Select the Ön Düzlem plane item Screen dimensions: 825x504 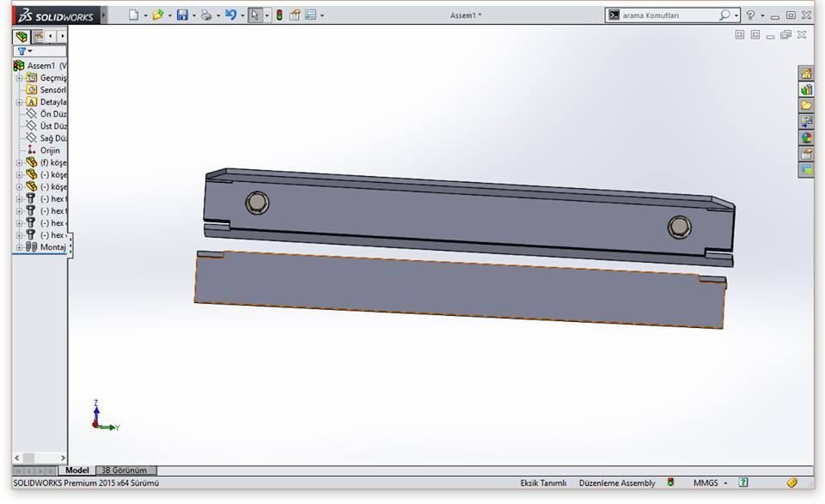click(52, 114)
